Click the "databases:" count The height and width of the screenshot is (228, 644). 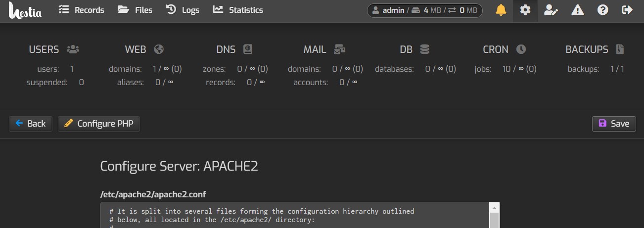tap(415, 69)
